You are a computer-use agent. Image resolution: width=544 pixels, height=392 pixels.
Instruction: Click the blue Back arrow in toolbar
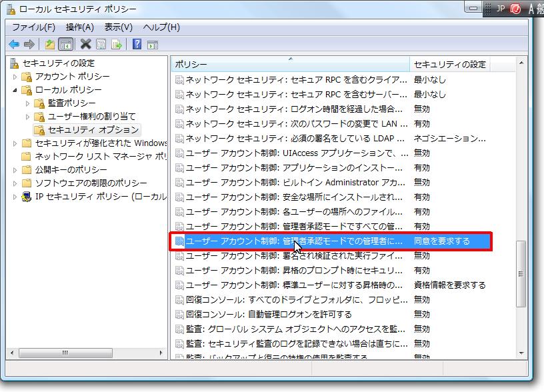point(14,44)
